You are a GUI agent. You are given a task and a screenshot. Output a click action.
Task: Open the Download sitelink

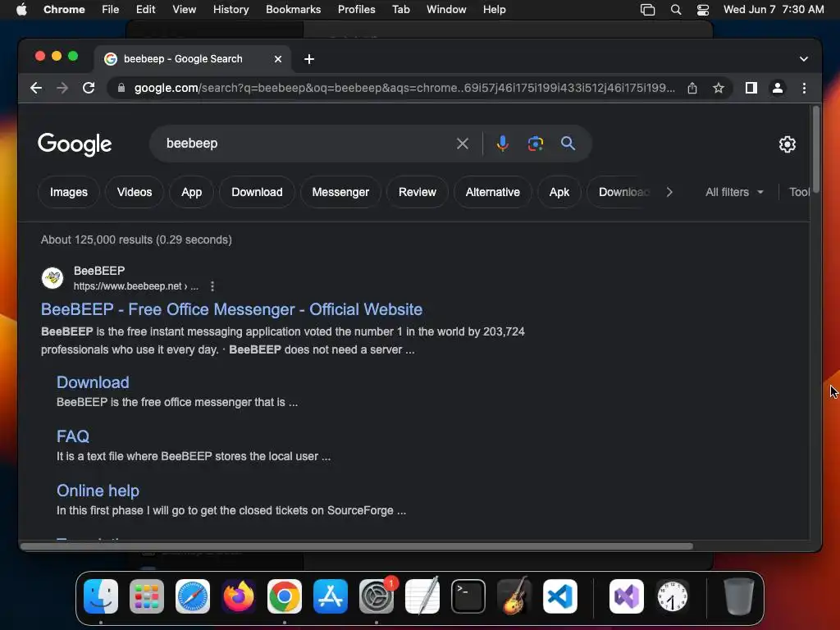point(93,382)
